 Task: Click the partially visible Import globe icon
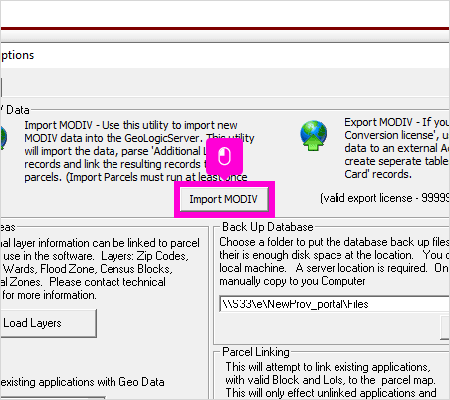pyautogui.click(x=3, y=137)
